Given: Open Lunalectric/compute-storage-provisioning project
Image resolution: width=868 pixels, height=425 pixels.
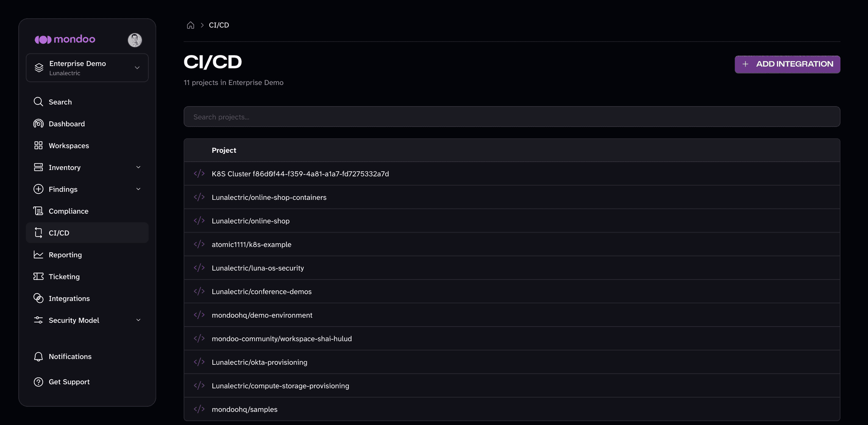Looking at the screenshot, I should (512, 386).
